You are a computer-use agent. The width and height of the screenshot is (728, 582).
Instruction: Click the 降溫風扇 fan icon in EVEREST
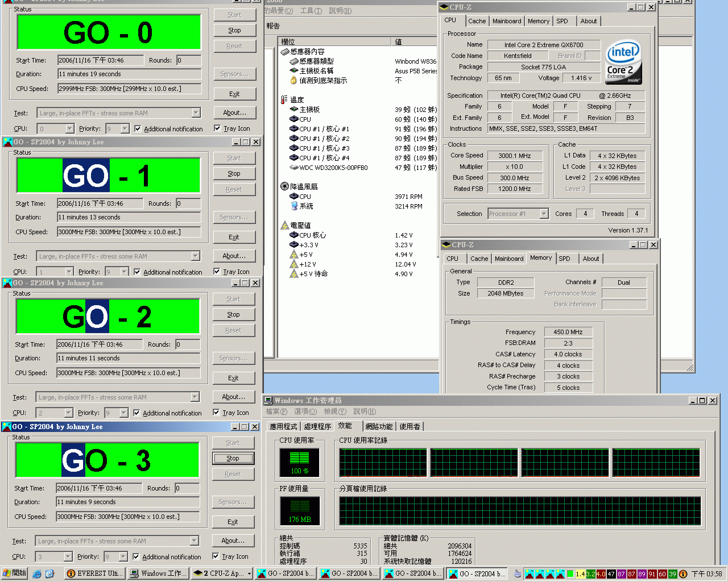pos(284,186)
